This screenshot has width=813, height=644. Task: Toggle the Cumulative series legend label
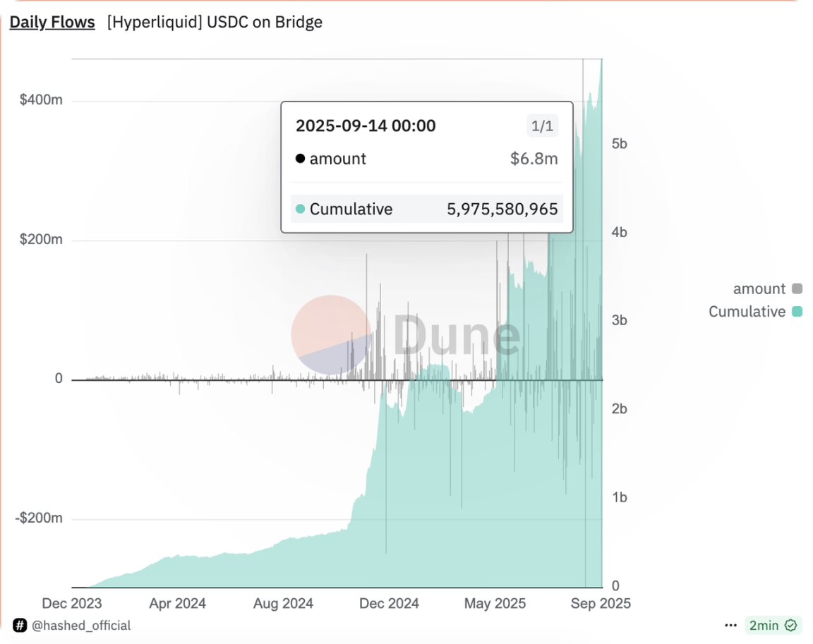[x=747, y=312]
